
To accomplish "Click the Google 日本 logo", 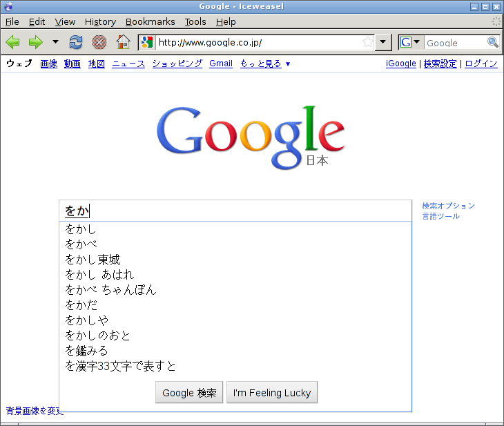I will [x=251, y=137].
